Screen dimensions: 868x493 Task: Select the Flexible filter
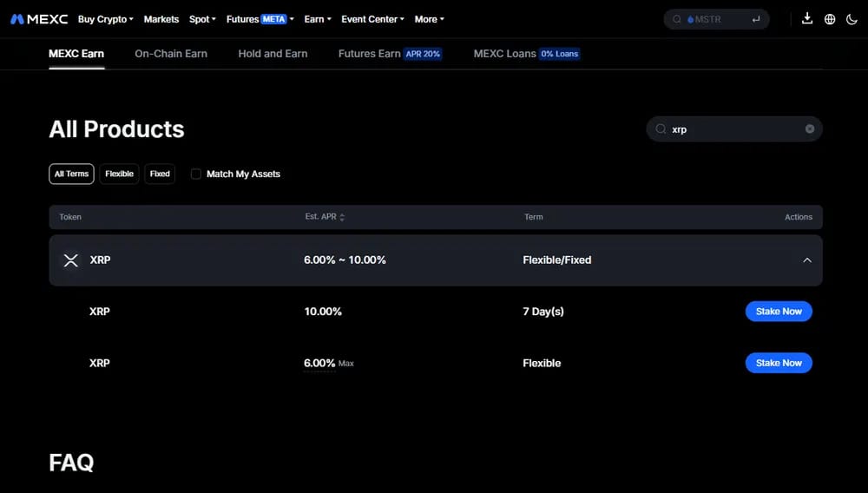119,174
